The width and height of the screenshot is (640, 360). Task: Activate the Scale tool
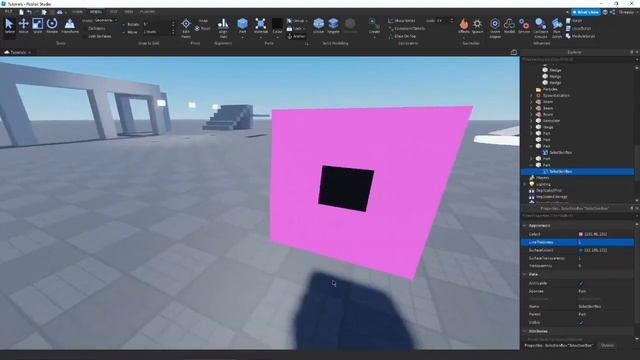pyautogui.click(x=38, y=26)
